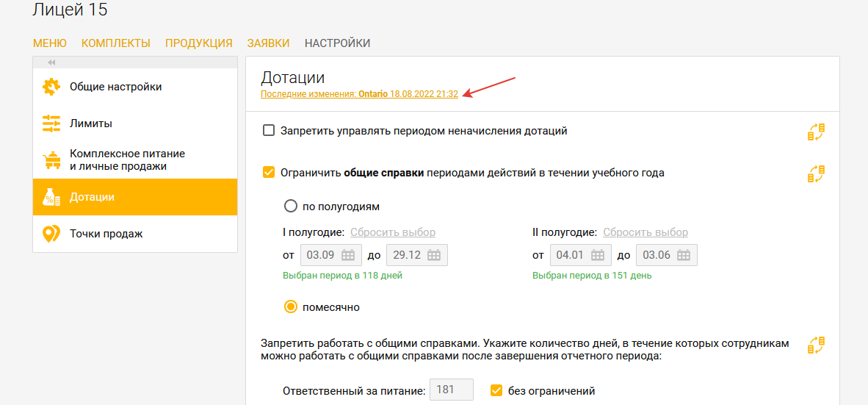This screenshot has height=405, width=868.
Task: Click the Ответственный за питание label
Action: (354, 390)
